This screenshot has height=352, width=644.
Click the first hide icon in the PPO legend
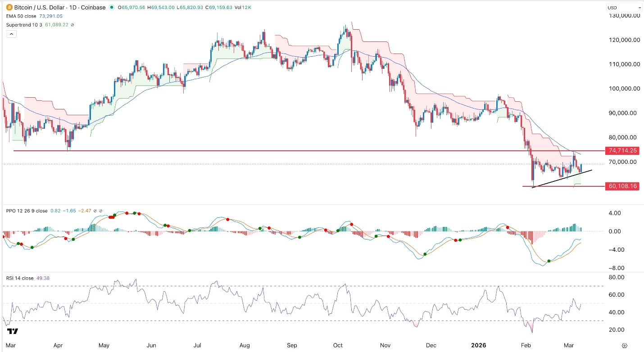(x=95, y=211)
